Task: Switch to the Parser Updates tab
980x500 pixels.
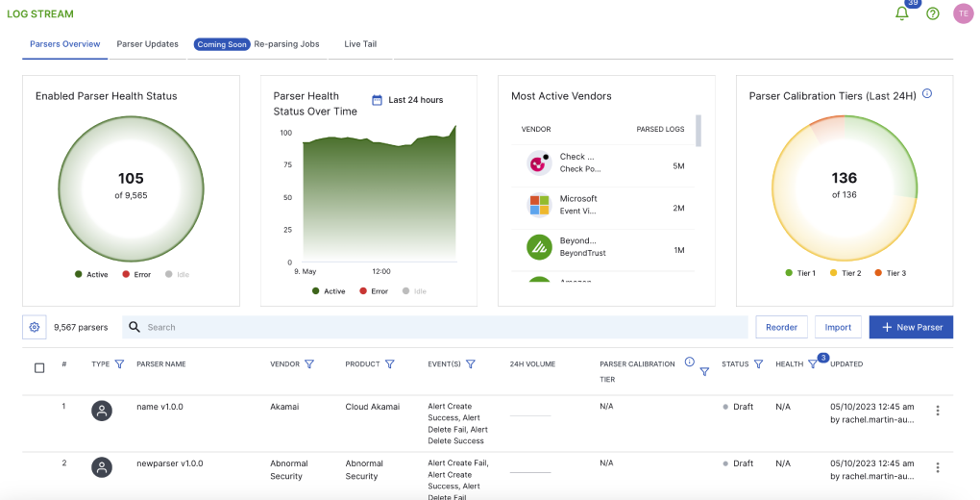Action: coord(148,44)
